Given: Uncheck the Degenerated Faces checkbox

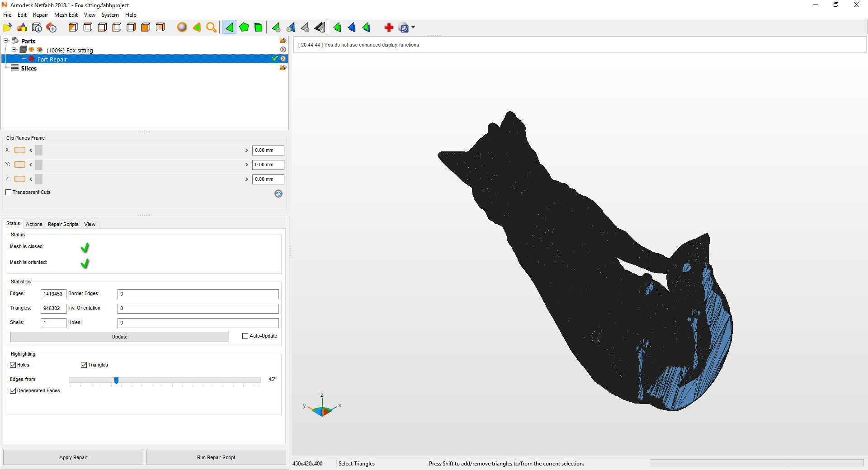Looking at the screenshot, I should coord(13,390).
